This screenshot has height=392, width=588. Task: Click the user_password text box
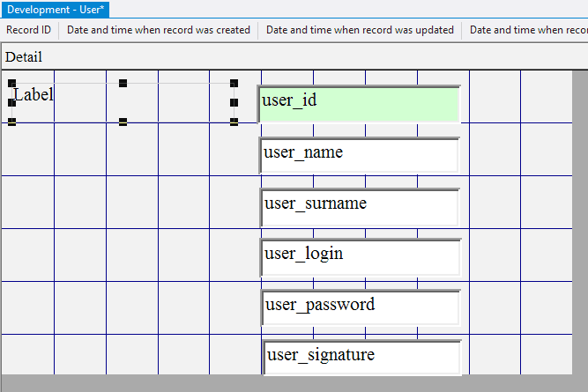coord(360,307)
